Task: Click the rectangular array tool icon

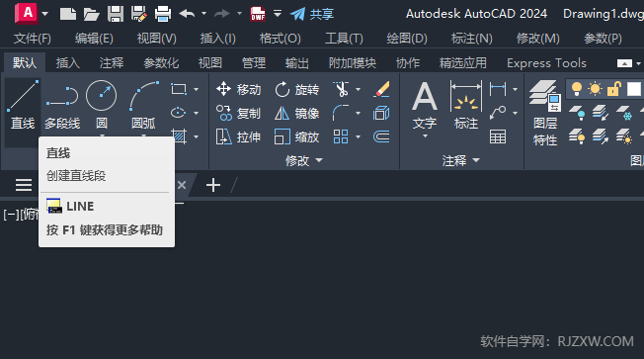Action: [x=341, y=136]
